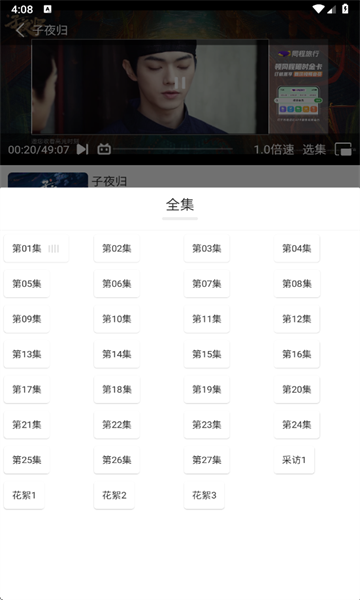The width and height of the screenshot is (360, 600).
Task: Select the 全集 tab
Action: coord(180,205)
